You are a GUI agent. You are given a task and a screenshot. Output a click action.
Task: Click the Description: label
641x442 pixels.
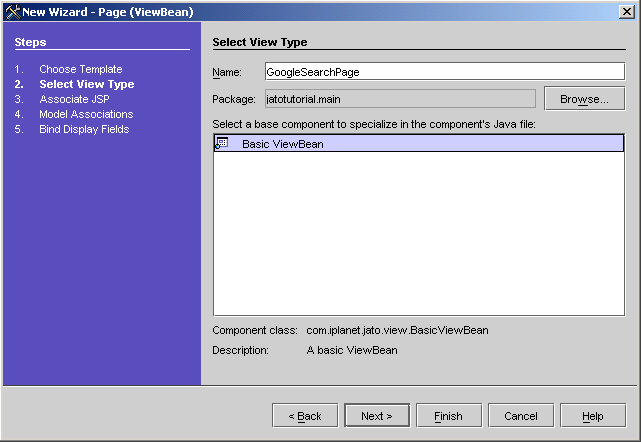[240, 350]
